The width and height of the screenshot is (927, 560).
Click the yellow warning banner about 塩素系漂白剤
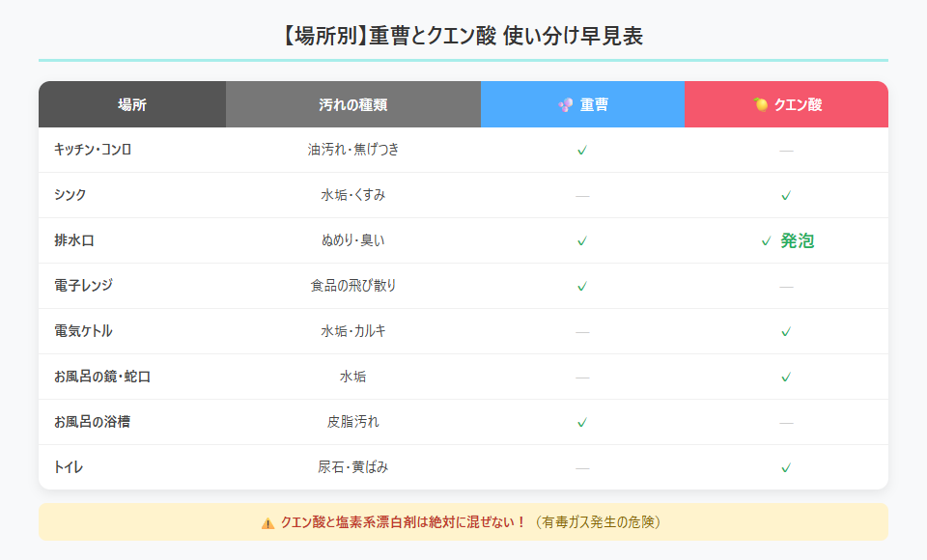pyautogui.click(x=463, y=522)
